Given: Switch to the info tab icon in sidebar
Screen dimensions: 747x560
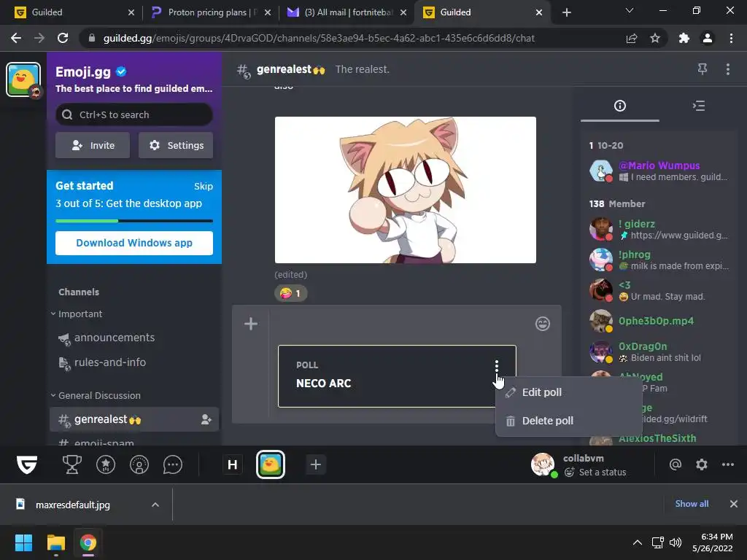Looking at the screenshot, I should 620,106.
